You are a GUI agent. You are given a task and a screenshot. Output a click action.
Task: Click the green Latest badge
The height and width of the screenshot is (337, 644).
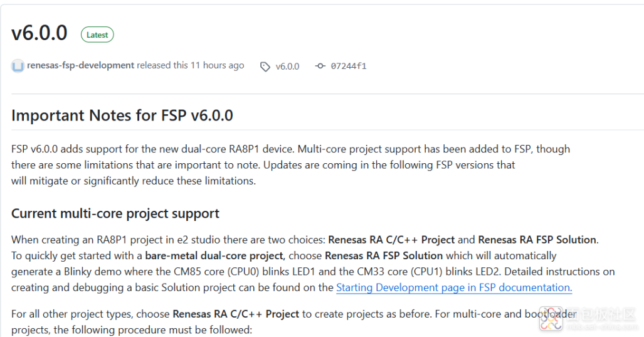click(x=97, y=35)
